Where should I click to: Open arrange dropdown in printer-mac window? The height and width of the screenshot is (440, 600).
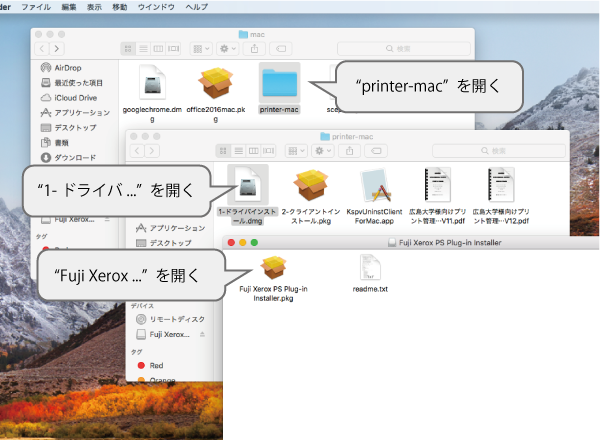point(297,151)
